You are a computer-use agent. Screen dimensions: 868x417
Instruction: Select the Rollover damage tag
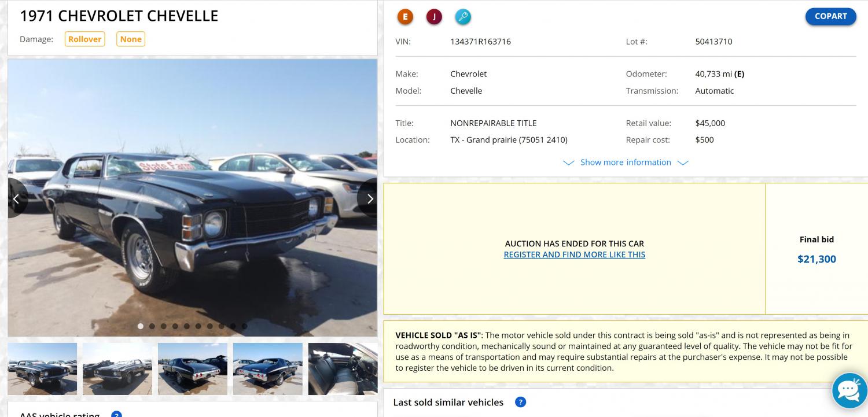pyautogui.click(x=85, y=39)
